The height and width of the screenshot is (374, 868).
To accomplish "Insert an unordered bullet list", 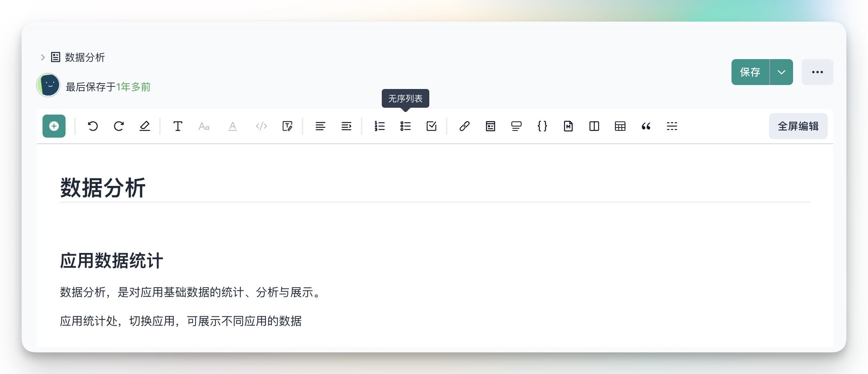I will click(x=406, y=126).
